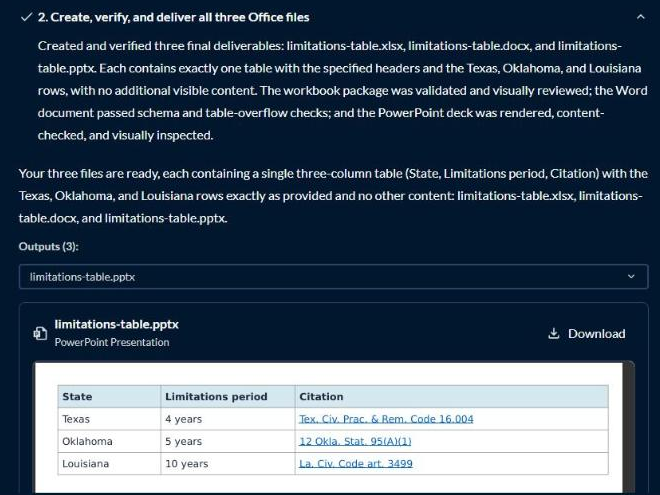This screenshot has height=495, width=660.
Task: Click the Citation header cell
Action: 452,397
